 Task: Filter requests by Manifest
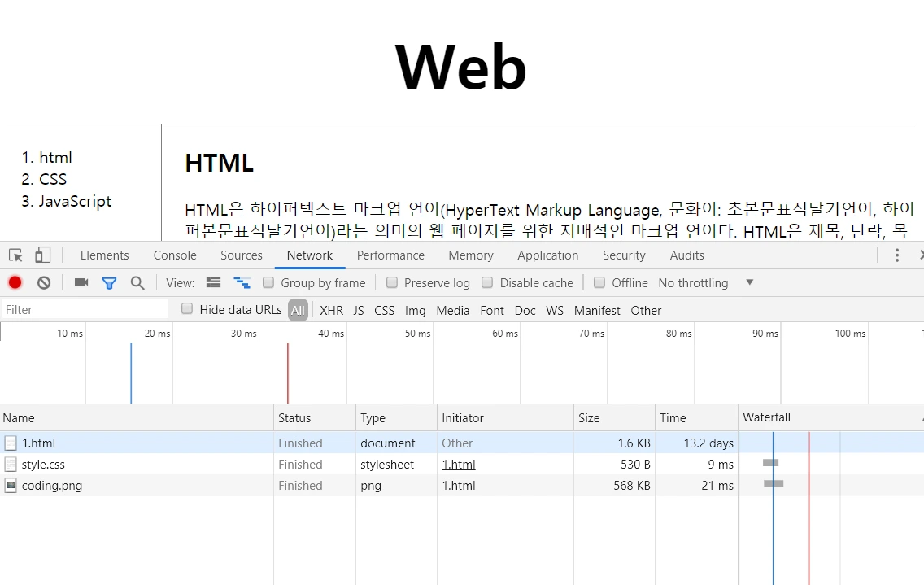click(x=597, y=310)
